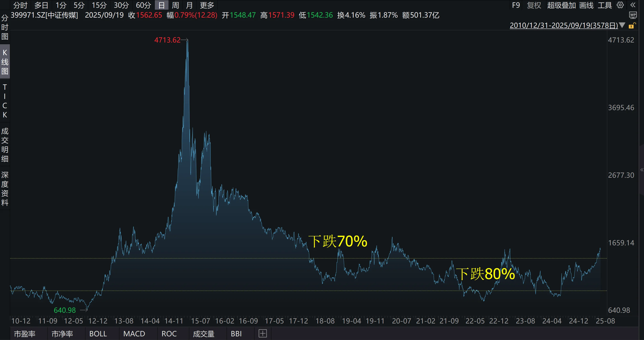Open the chart settings gear icon

point(620,5)
